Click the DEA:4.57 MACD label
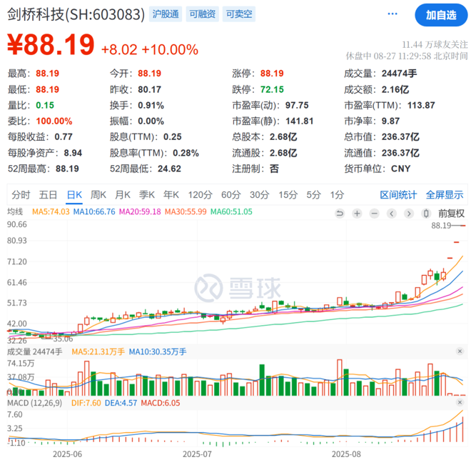The width and height of the screenshot is (476, 460). [x=121, y=403]
